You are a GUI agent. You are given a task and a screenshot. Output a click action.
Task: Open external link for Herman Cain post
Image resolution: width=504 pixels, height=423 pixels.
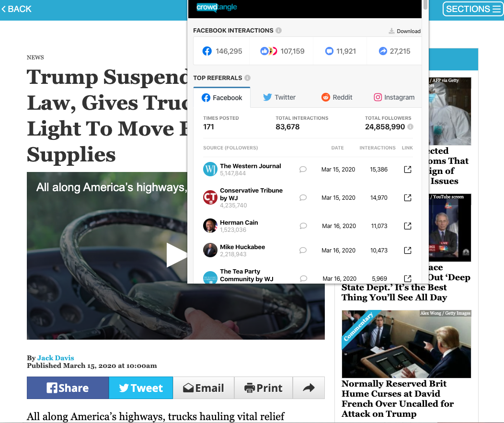coord(408,226)
